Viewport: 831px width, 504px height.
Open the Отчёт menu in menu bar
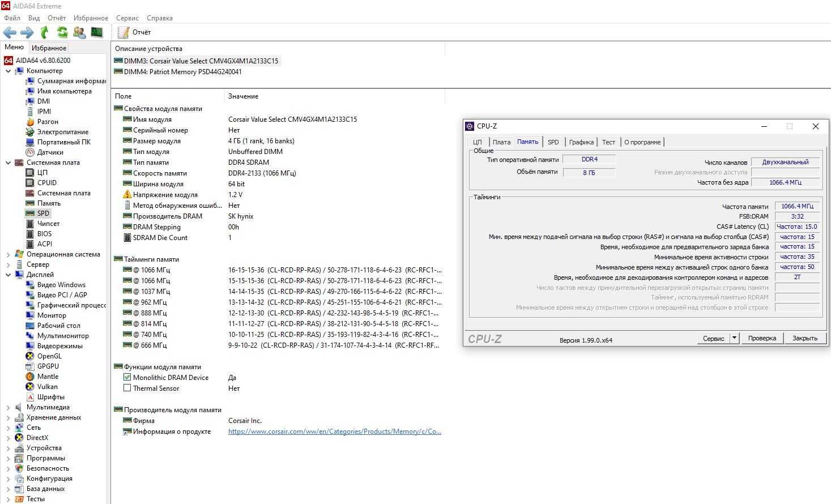point(57,18)
